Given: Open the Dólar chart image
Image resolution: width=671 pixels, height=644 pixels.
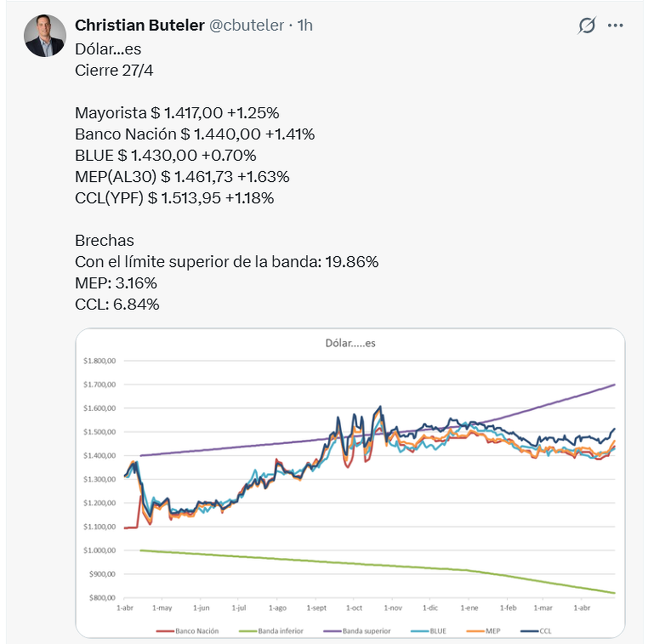Looking at the screenshot, I should point(350,481).
